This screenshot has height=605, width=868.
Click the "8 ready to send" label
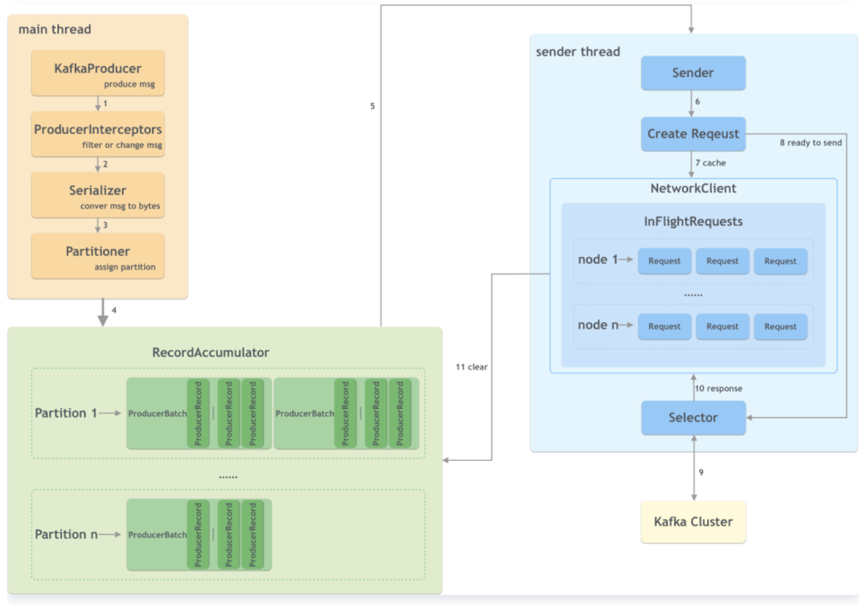[x=811, y=143]
